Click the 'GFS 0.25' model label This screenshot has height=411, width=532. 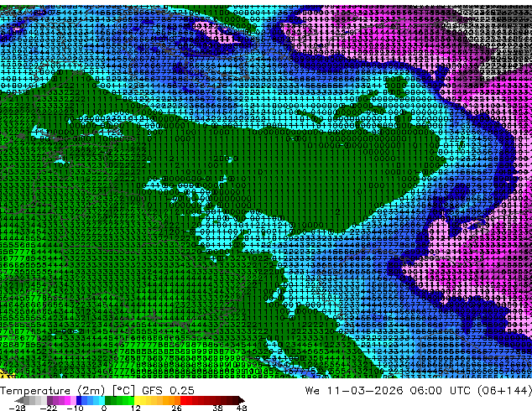pyautogui.click(x=168, y=391)
